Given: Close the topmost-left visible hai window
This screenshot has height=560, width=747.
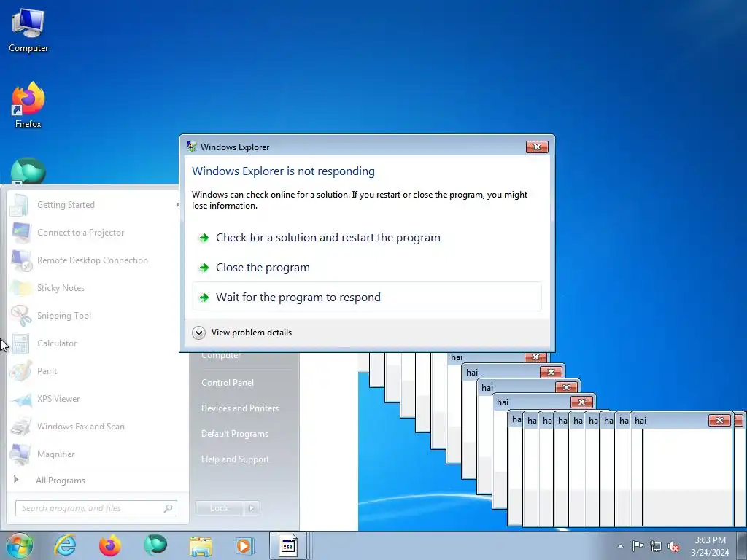Looking at the screenshot, I should (x=535, y=357).
